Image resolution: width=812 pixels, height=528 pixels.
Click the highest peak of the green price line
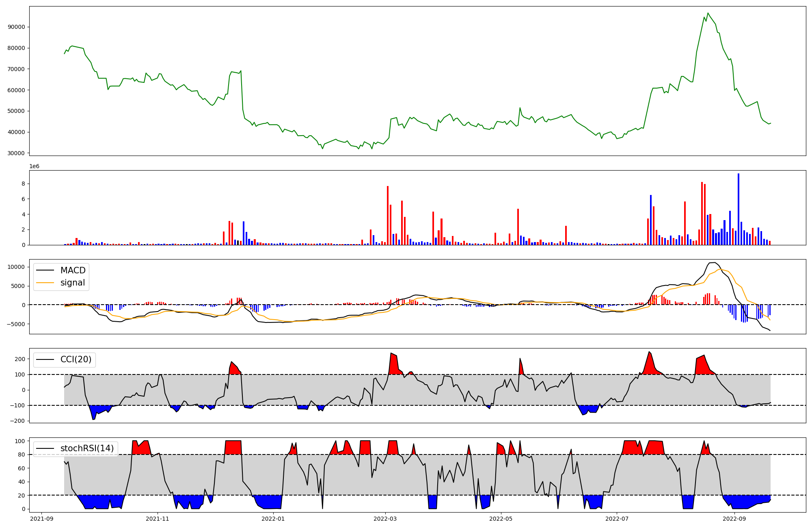[708, 13]
